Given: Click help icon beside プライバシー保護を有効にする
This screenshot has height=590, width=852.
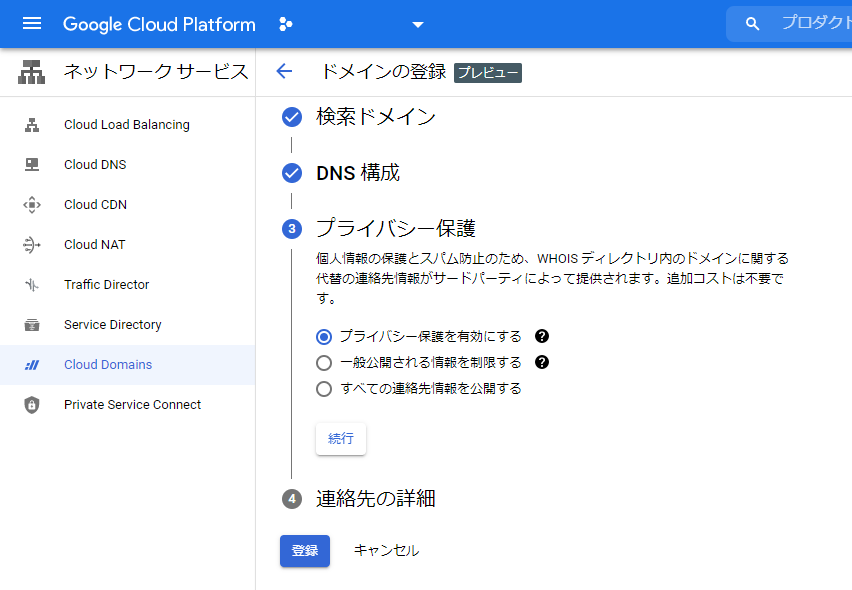Looking at the screenshot, I should pyautogui.click(x=542, y=336).
